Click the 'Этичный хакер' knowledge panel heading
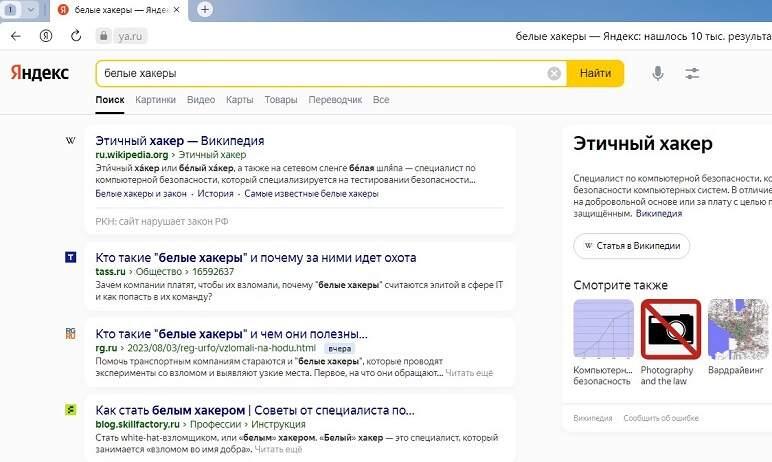Image resolution: width=772 pixels, height=462 pixels. coord(643,143)
